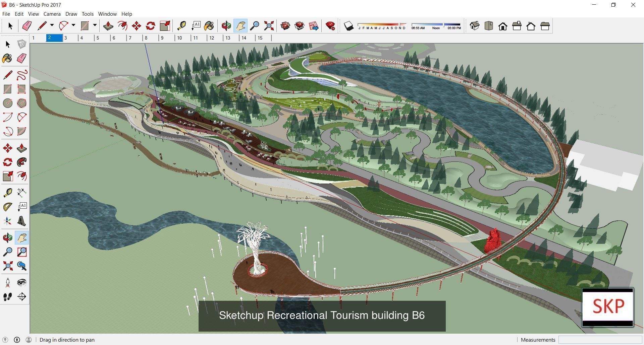Select the Offset tool in top toolbar
The width and height of the screenshot is (644, 345).
tap(122, 26)
